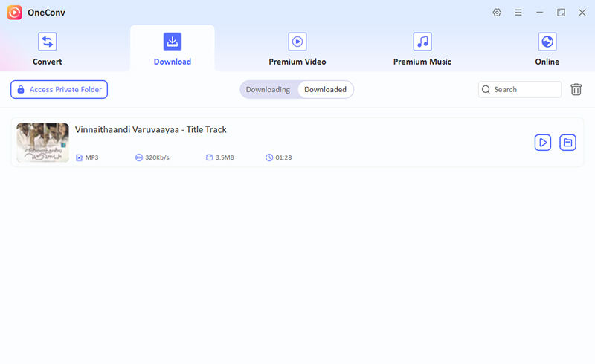Click the search magnifier icon

(x=486, y=89)
